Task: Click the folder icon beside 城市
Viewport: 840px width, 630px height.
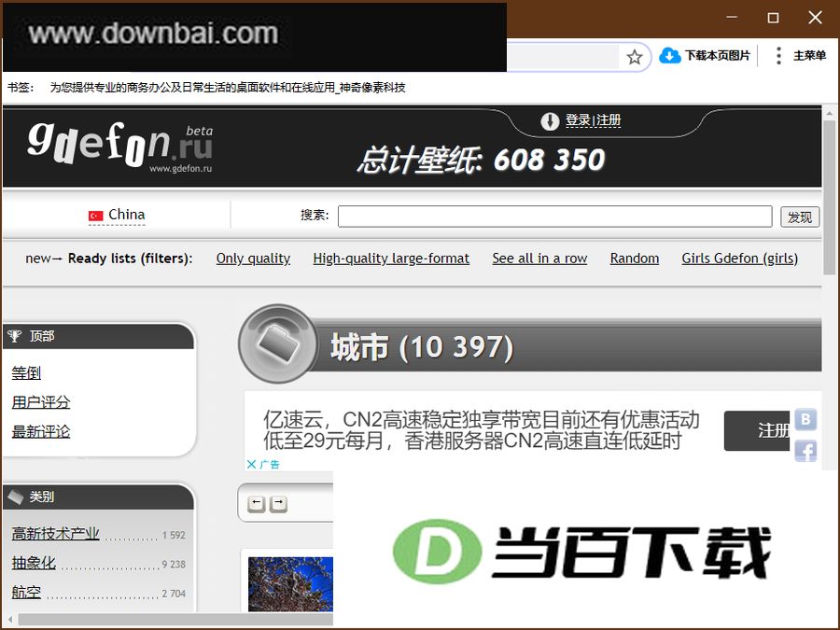Action: (x=277, y=343)
